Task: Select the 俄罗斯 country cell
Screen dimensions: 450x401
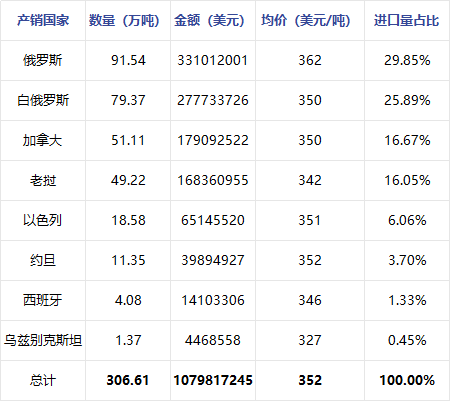Action: pos(43,60)
